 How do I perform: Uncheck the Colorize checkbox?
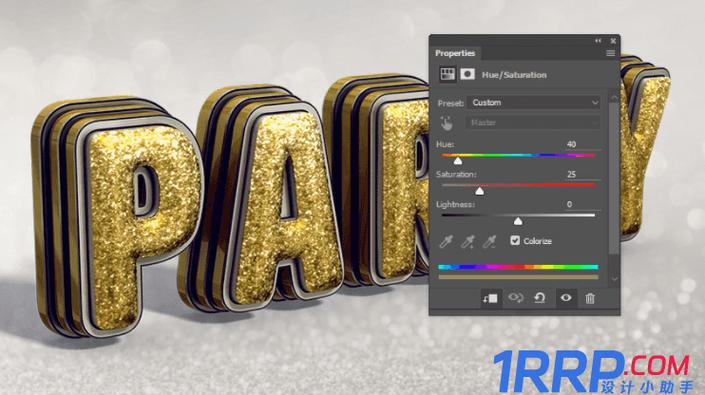[x=515, y=240]
